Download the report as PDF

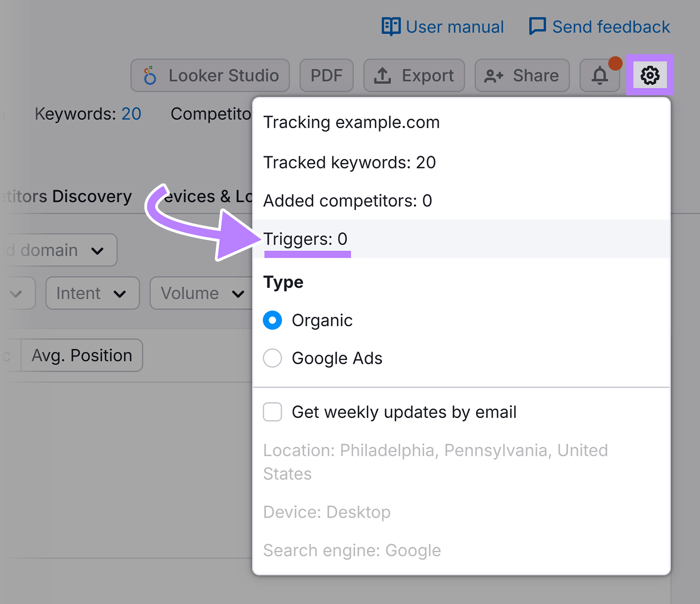click(326, 75)
